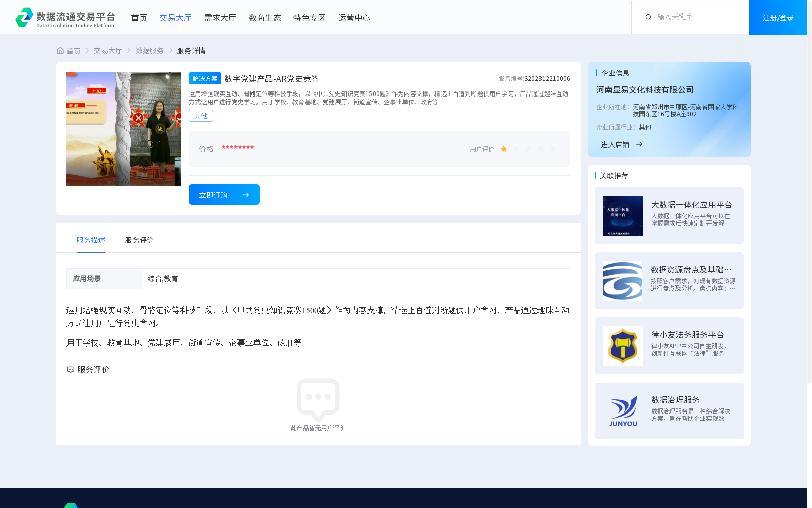
Task: Open 运营中心 navigation item
Action: coord(354,18)
